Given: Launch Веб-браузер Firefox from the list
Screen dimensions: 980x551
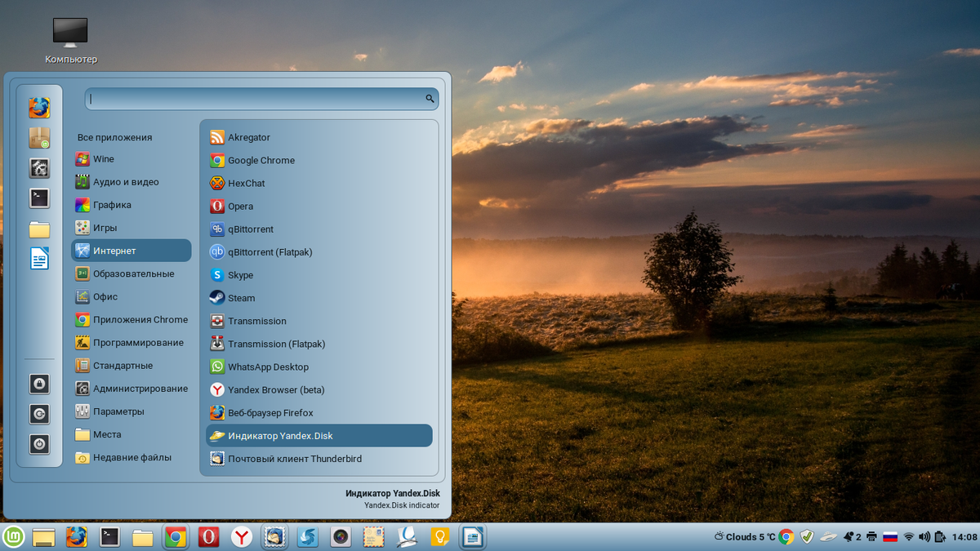Looking at the screenshot, I should [318, 412].
